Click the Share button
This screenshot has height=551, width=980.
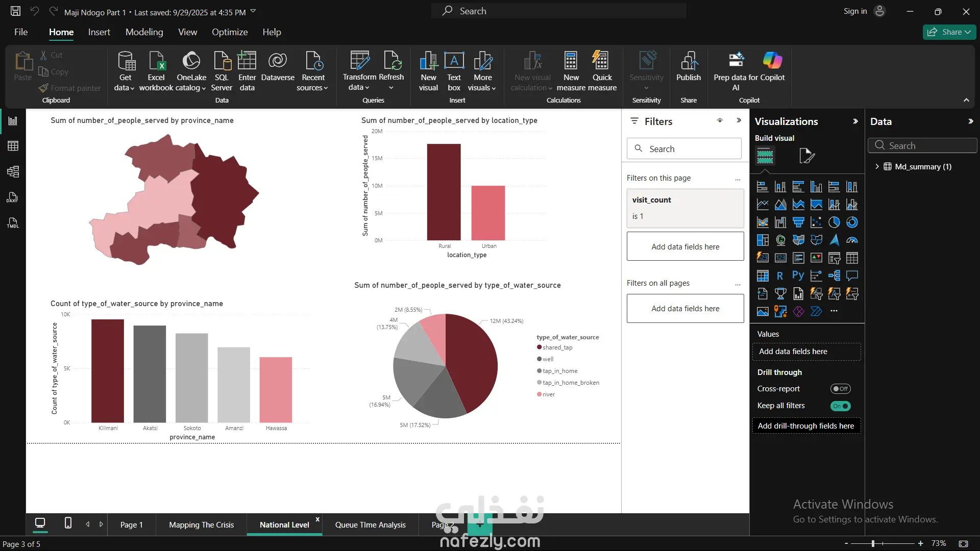pos(948,32)
